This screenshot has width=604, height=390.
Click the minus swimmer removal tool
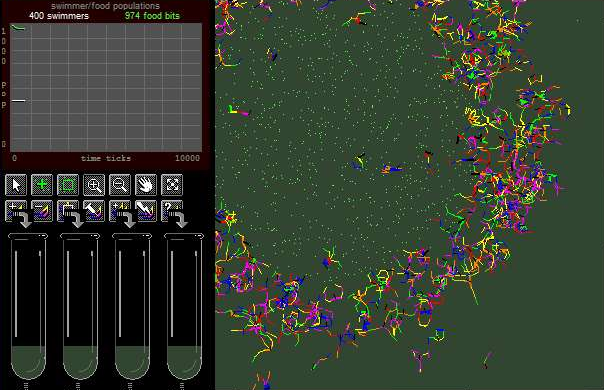(x=42, y=211)
